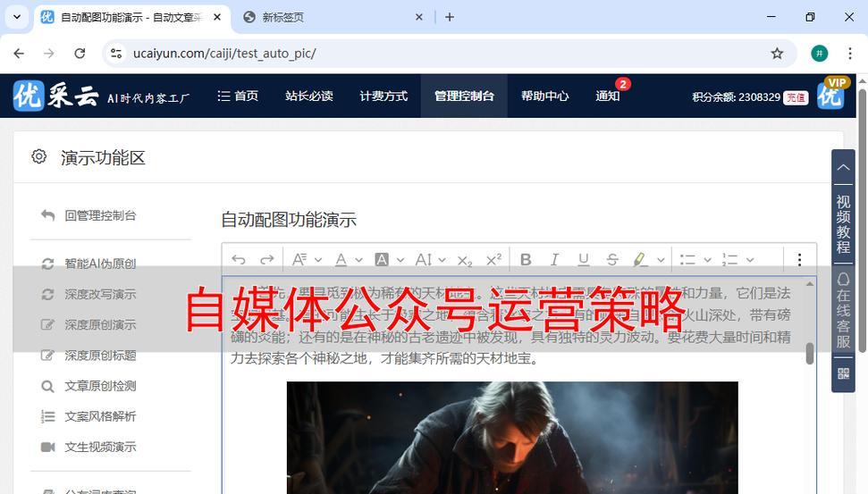Toggle strikethrough formatting

612,259
